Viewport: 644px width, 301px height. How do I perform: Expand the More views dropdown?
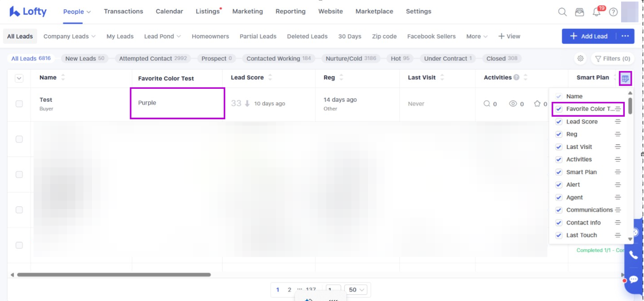pyautogui.click(x=477, y=36)
